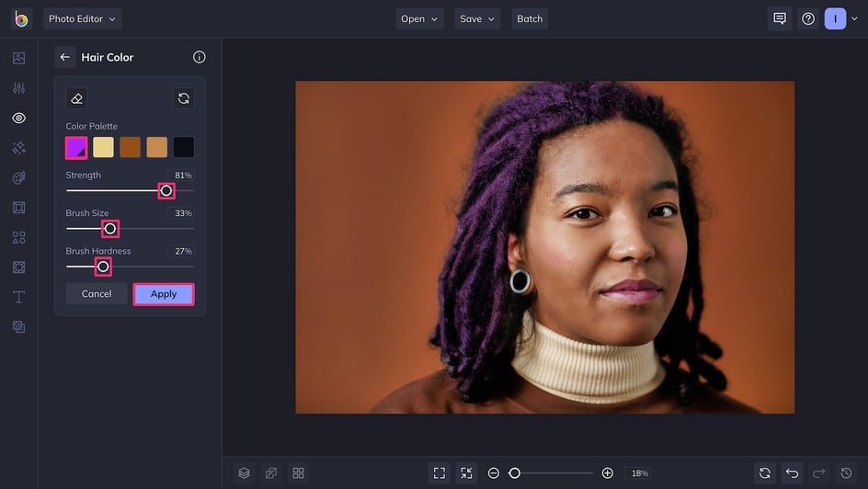Image resolution: width=868 pixels, height=489 pixels.
Task: Click the user account avatar
Action: (835, 18)
